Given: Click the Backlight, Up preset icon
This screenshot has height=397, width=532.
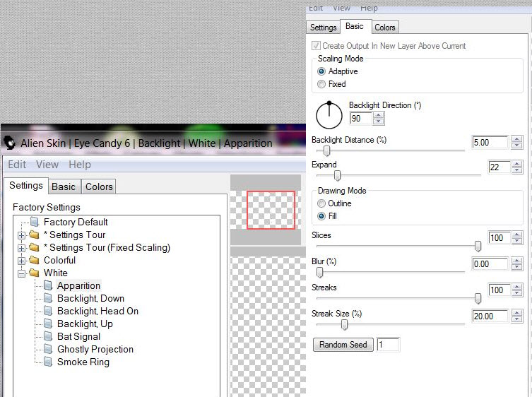Looking at the screenshot, I should 48,324.
